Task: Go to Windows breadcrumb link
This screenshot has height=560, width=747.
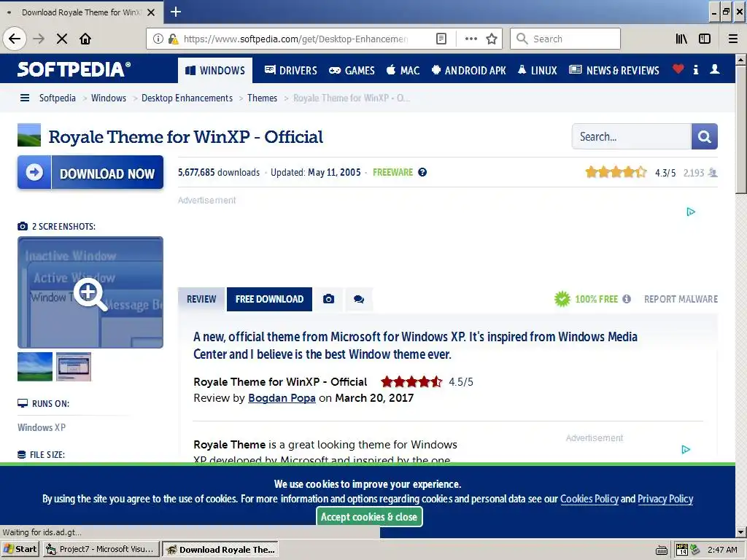Action: click(x=109, y=98)
